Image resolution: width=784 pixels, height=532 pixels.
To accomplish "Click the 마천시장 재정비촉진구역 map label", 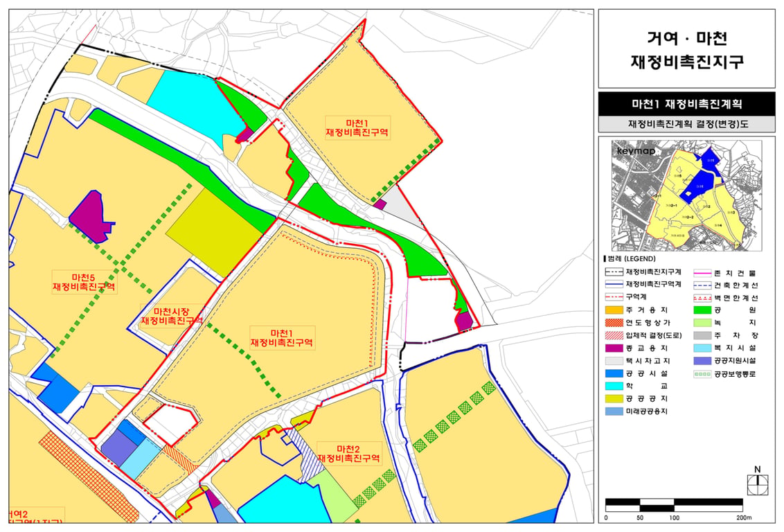I will click(x=172, y=316).
